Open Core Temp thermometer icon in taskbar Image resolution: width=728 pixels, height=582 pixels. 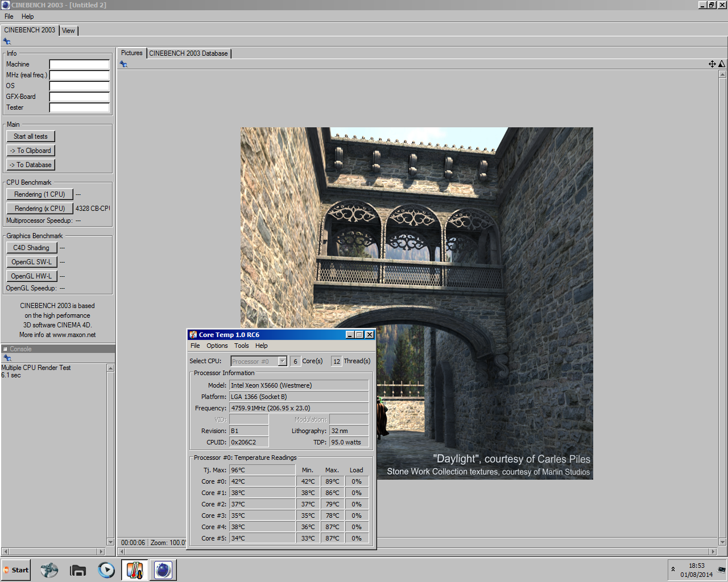tap(135, 570)
